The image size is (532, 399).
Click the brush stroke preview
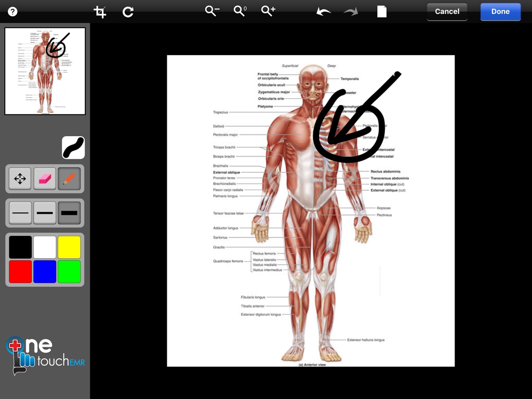click(x=73, y=148)
